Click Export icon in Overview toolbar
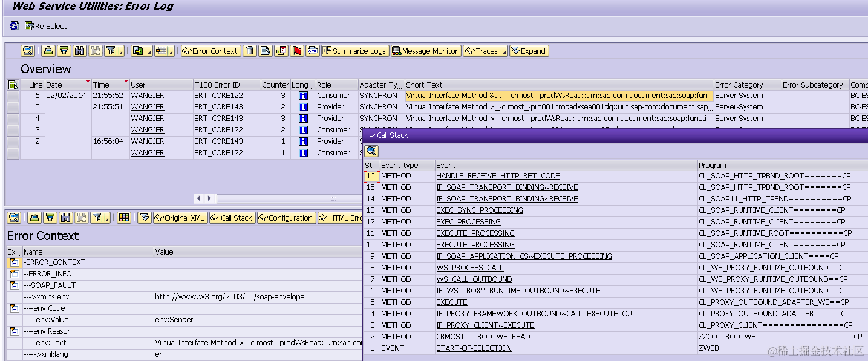 tap(138, 51)
